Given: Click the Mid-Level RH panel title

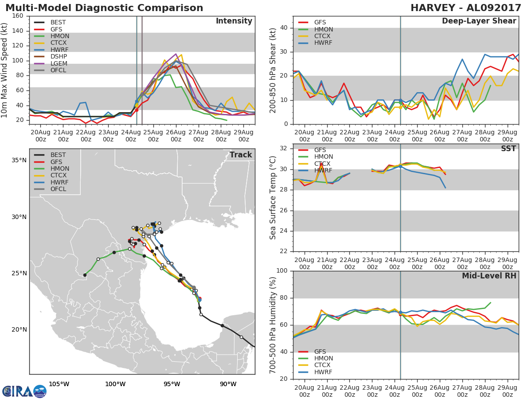Looking at the screenshot, I should coord(489,276).
